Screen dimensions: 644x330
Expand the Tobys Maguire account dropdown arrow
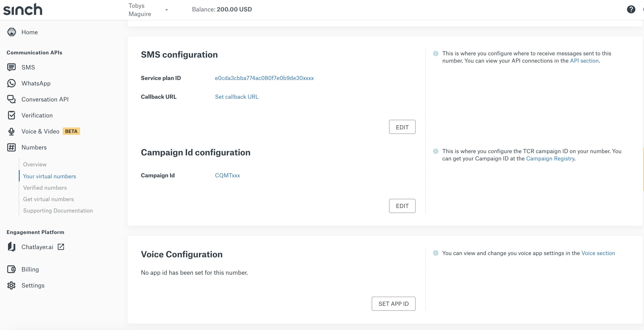[167, 10]
